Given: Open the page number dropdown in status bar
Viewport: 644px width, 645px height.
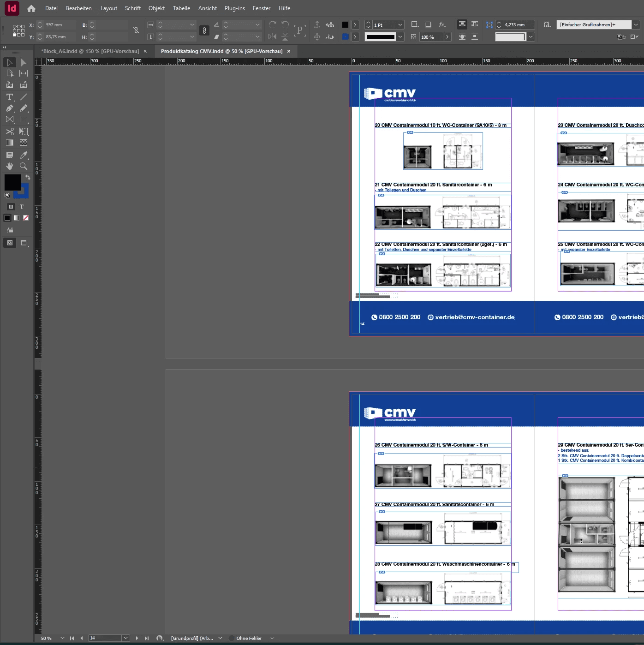Looking at the screenshot, I should click(x=125, y=638).
